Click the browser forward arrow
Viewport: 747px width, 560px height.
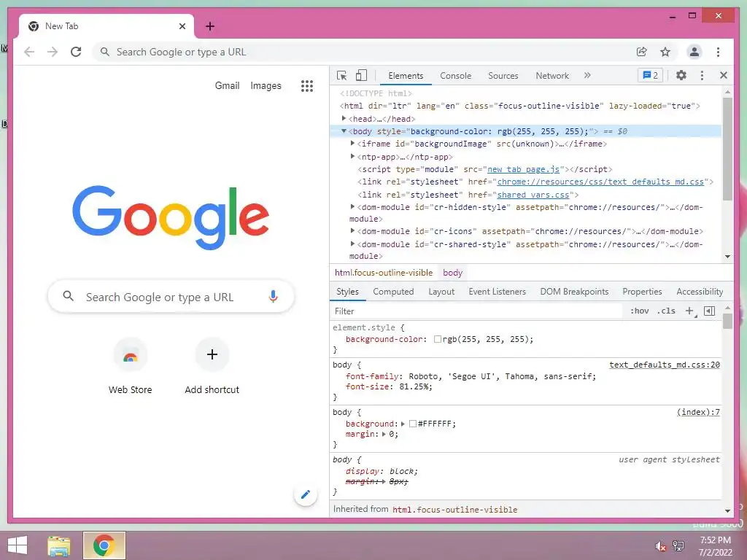pos(53,52)
